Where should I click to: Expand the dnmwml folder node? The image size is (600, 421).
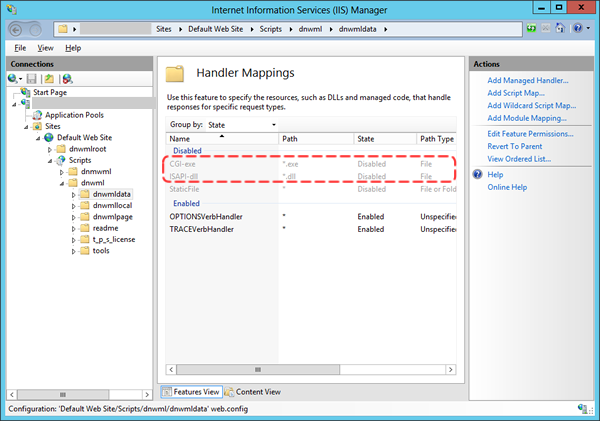tap(62, 172)
